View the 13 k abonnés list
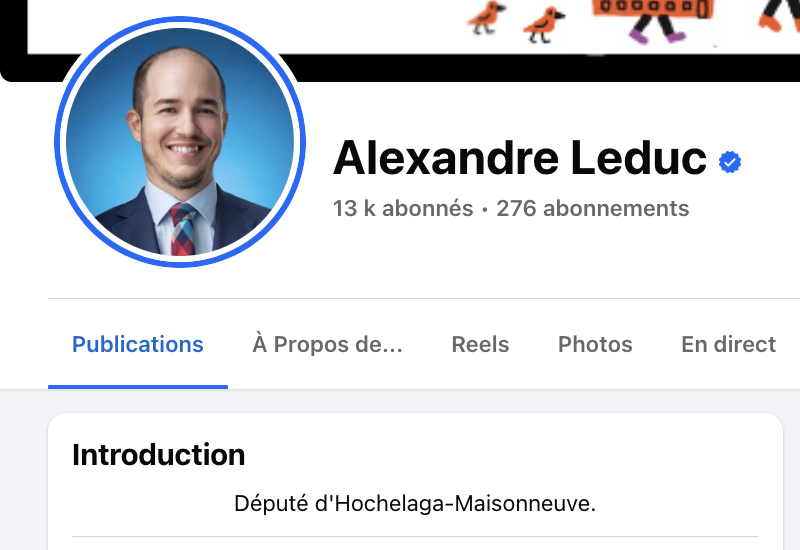 [x=403, y=208]
